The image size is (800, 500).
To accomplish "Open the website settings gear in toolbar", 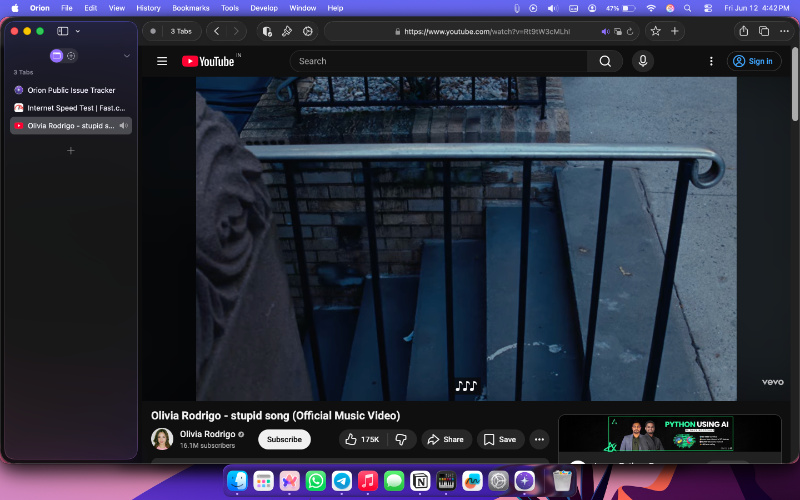I will tap(307, 31).
